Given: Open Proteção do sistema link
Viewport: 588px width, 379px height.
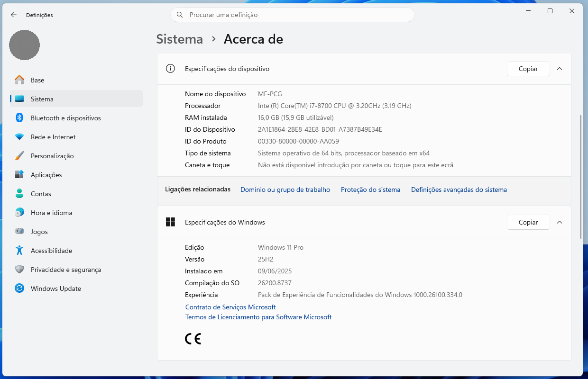Looking at the screenshot, I should click(370, 189).
